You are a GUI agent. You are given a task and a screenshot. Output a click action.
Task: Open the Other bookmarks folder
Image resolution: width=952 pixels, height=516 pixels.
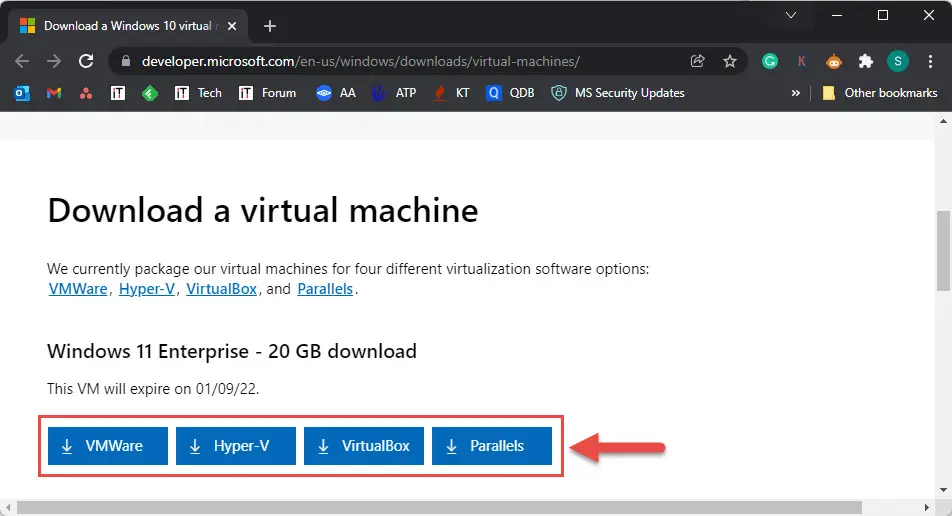879,93
